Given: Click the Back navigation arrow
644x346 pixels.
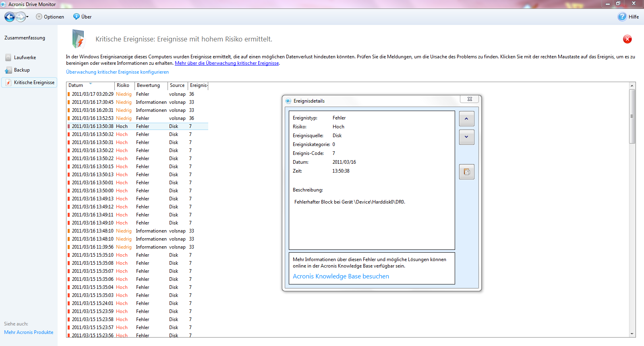Looking at the screenshot, I should pos(10,17).
